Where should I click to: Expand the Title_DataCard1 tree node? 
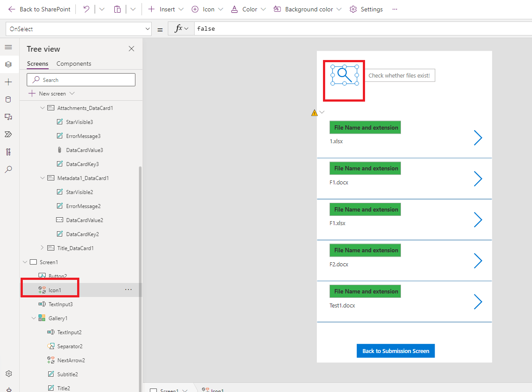42,248
